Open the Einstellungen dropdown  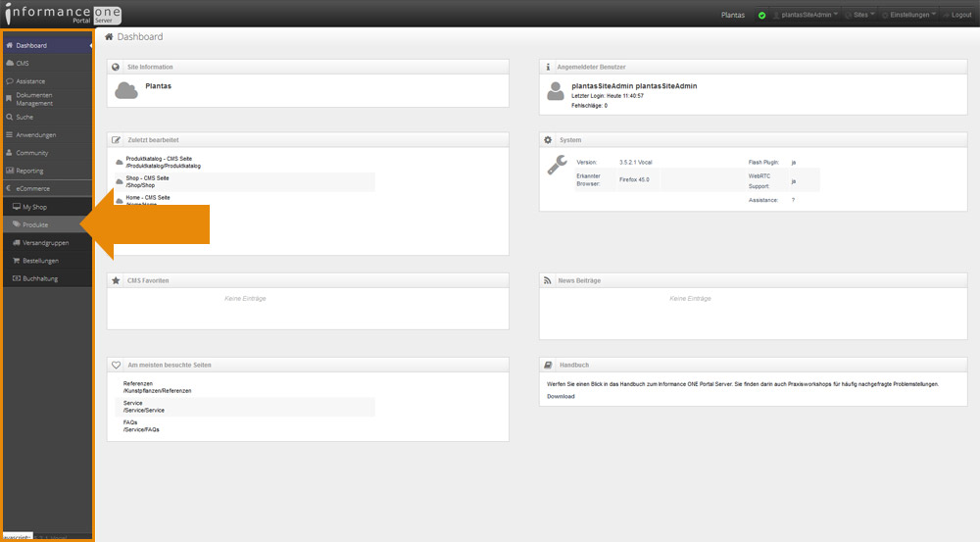tap(909, 15)
